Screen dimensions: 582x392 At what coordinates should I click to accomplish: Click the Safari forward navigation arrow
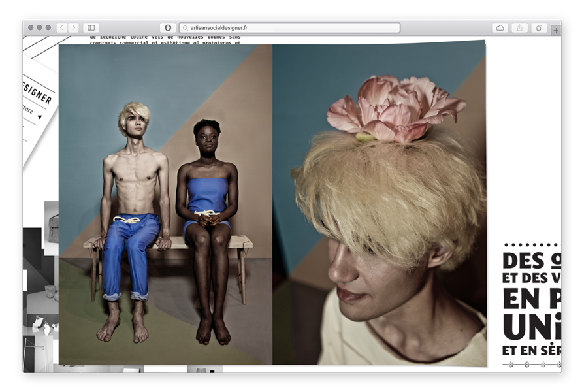73,28
